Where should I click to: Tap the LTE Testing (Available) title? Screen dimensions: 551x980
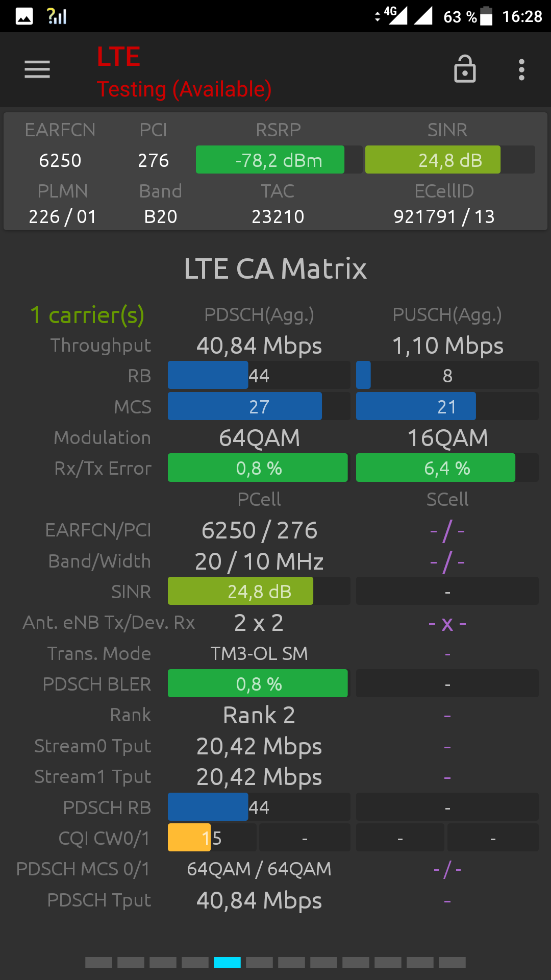(184, 72)
